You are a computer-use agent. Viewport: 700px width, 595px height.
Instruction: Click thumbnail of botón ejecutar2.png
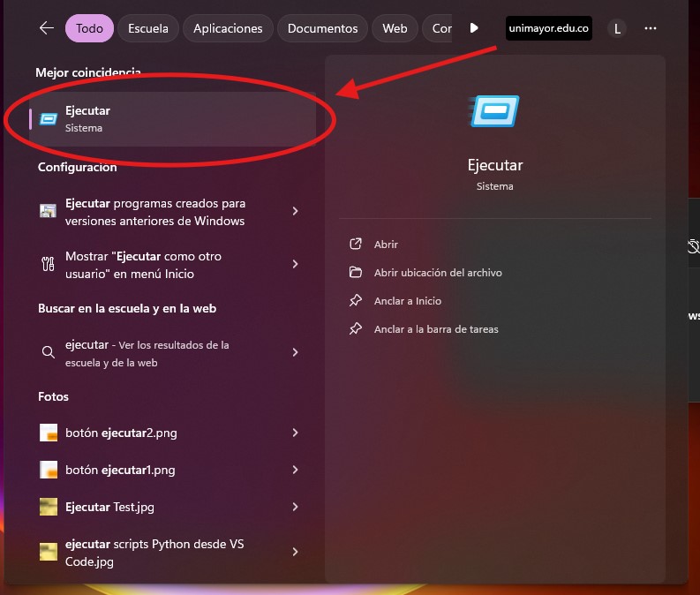[x=49, y=433]
